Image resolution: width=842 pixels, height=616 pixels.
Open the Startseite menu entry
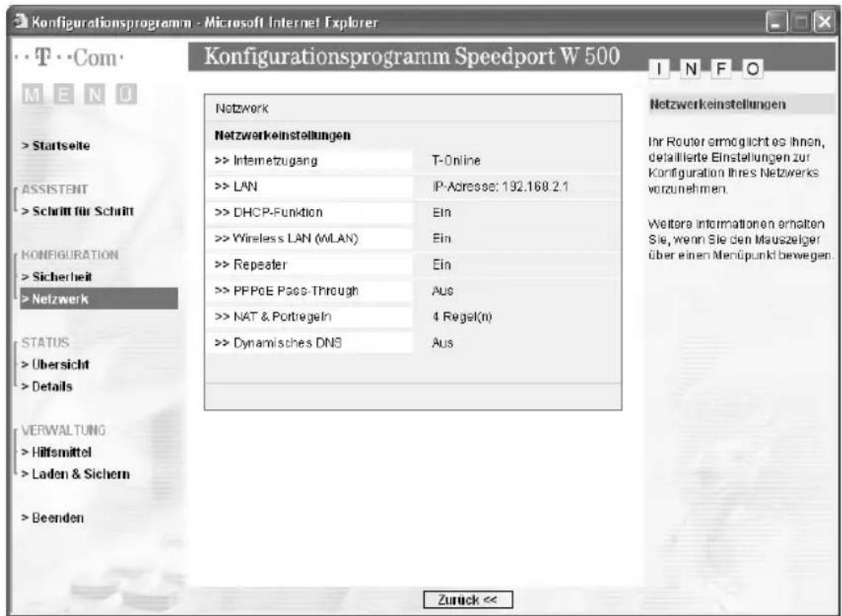click(x=56, y=146)
